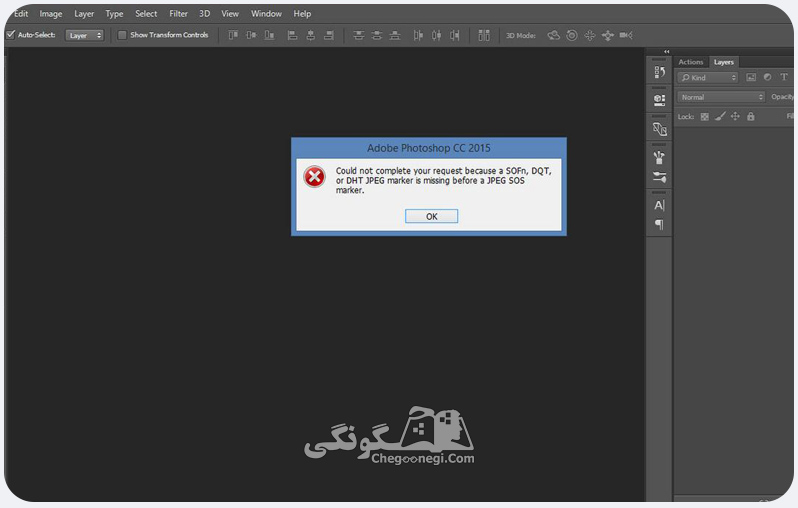Click Align vertical centers icon
798x508 pixels.
pyautogui.click(x=251, y=35)
